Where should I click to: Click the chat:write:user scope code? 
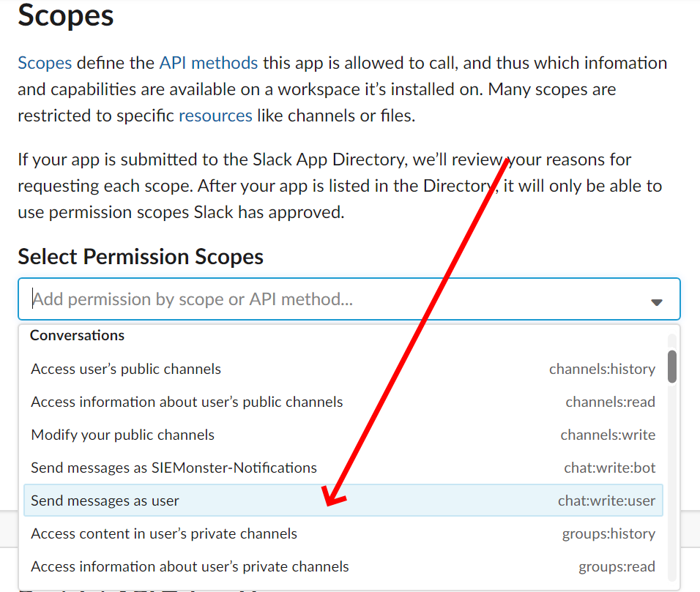tap(606, 501)
